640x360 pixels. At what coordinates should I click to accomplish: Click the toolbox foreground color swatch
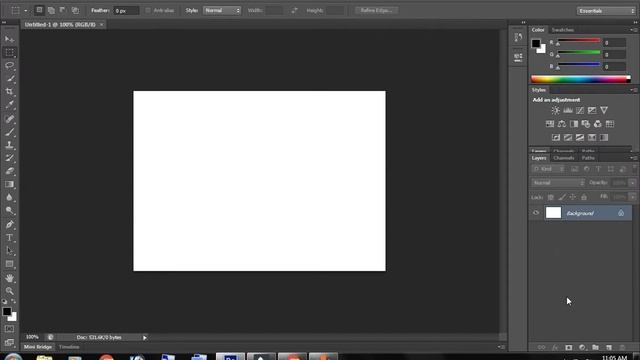[x=7, y=311]
